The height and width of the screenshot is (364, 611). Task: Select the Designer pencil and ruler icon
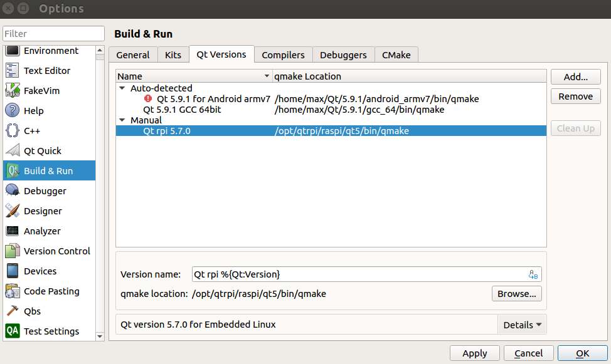12,211
